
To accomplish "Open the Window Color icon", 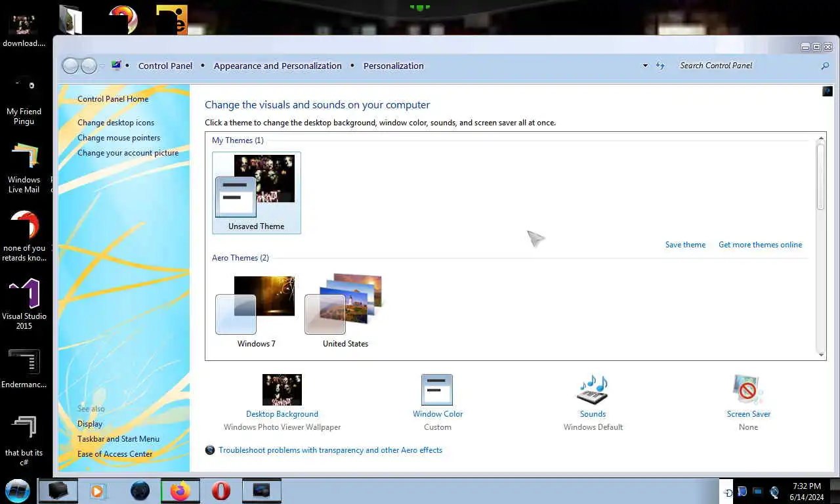I will [437, 390].
